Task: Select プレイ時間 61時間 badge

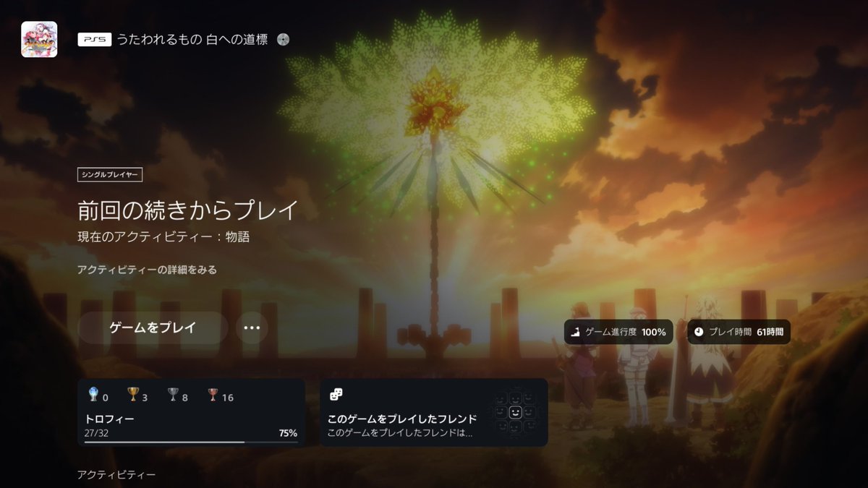Action: (739, 332)
